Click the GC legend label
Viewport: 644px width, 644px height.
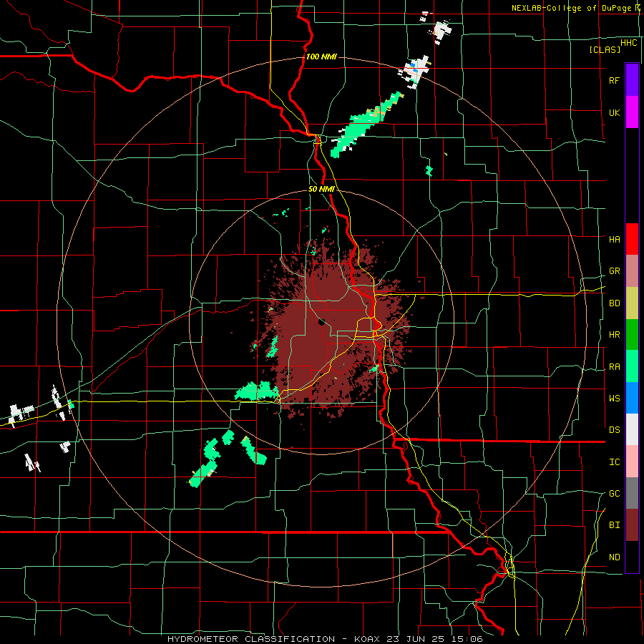click(x=614, y=494)
